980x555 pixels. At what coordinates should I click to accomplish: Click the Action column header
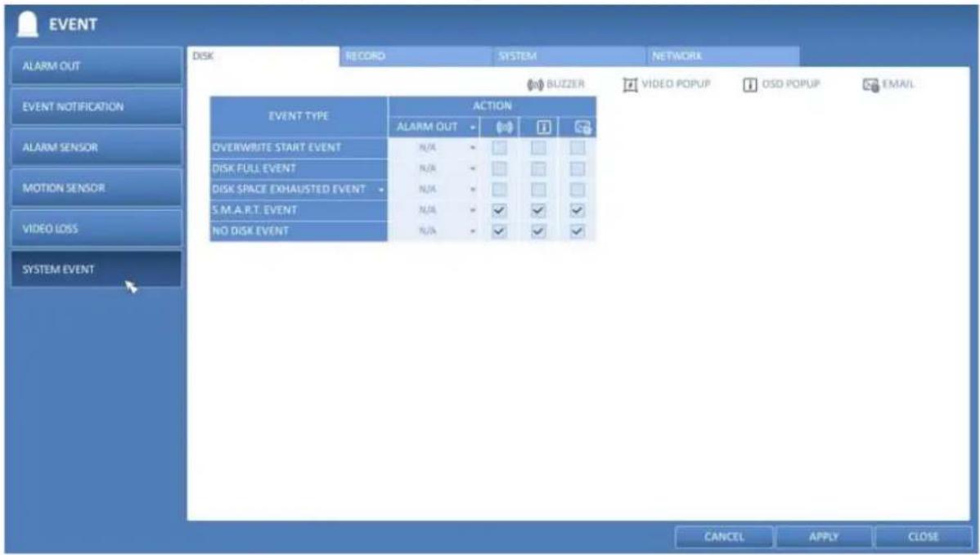coord(492,106)
